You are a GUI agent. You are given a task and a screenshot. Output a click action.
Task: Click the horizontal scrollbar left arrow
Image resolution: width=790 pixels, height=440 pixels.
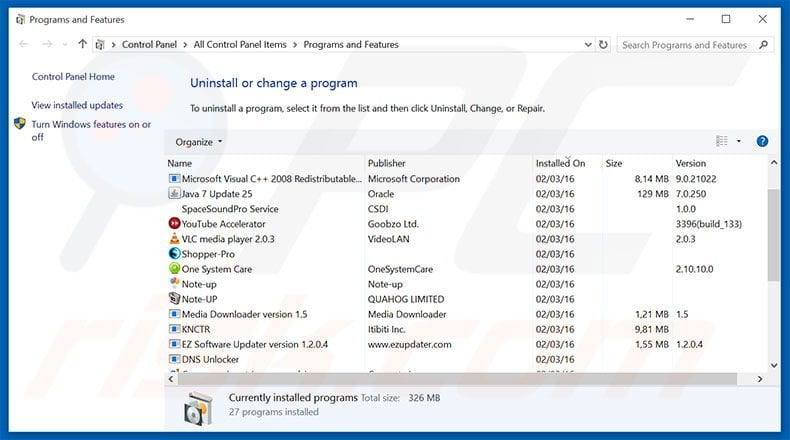[x=171, y=379]
